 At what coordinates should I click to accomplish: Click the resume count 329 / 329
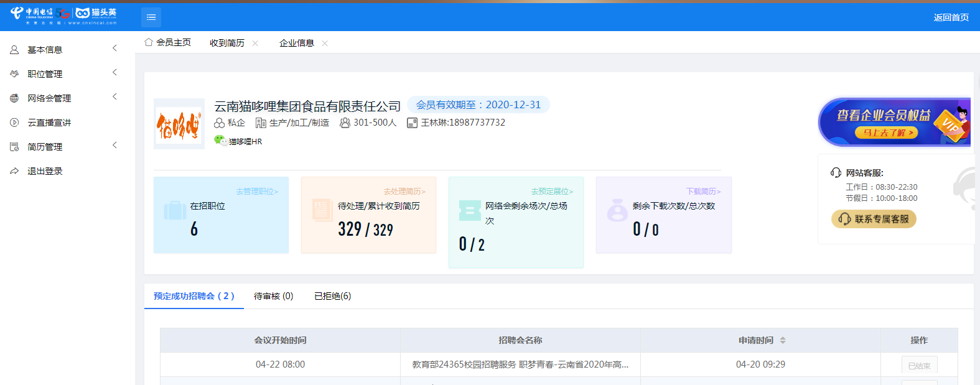pos(366,229)
